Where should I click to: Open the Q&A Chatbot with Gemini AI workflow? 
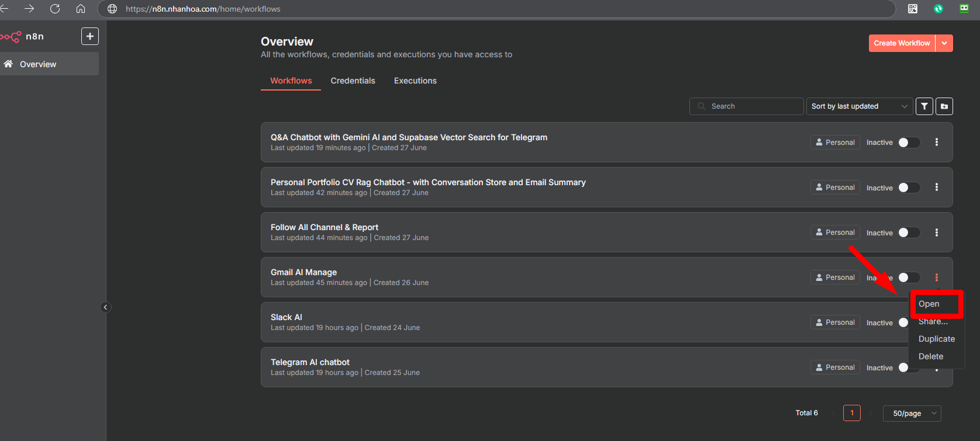coord(409,137)
